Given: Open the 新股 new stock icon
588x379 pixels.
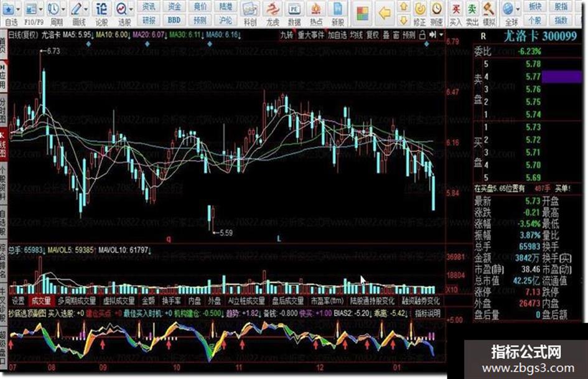Looking at the screenshot, I should [337, 10].
